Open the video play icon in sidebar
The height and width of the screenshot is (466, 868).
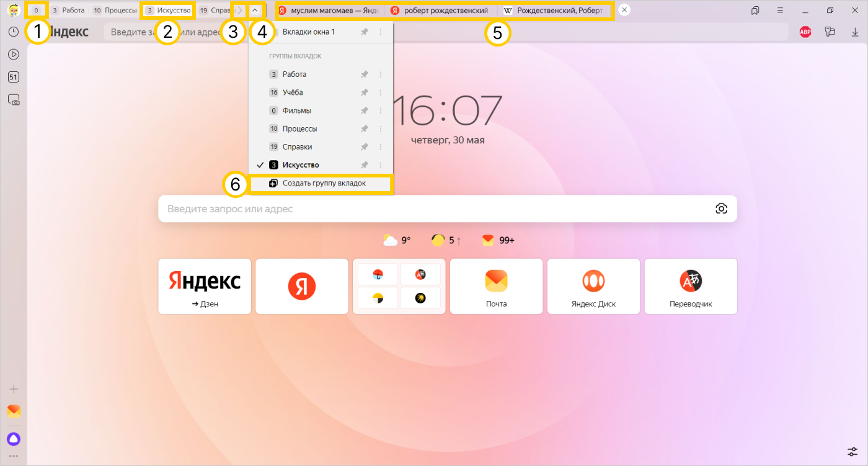pos(13,54)
